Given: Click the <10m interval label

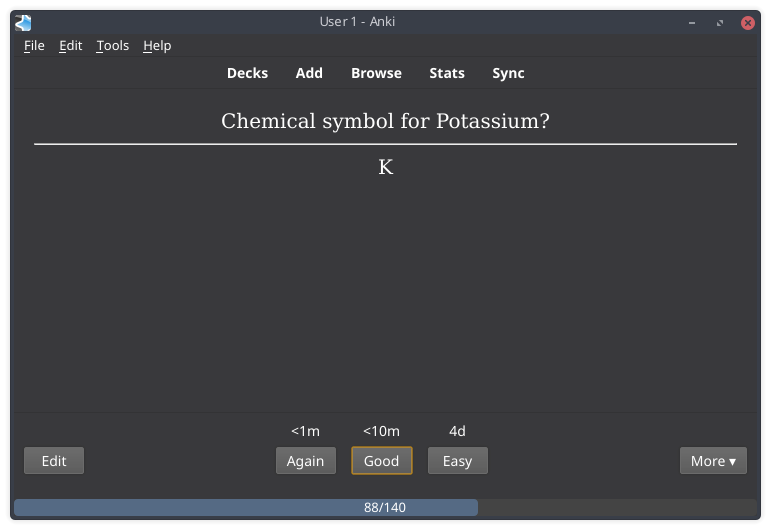Looking at the screenshot, I should [382, 431].
